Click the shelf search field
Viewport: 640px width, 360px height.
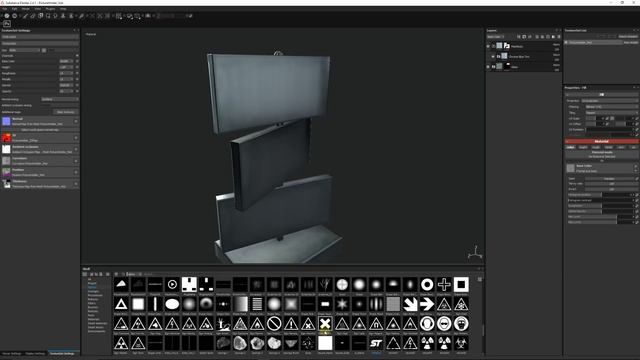pyautogui.click(x=149, y=274)
